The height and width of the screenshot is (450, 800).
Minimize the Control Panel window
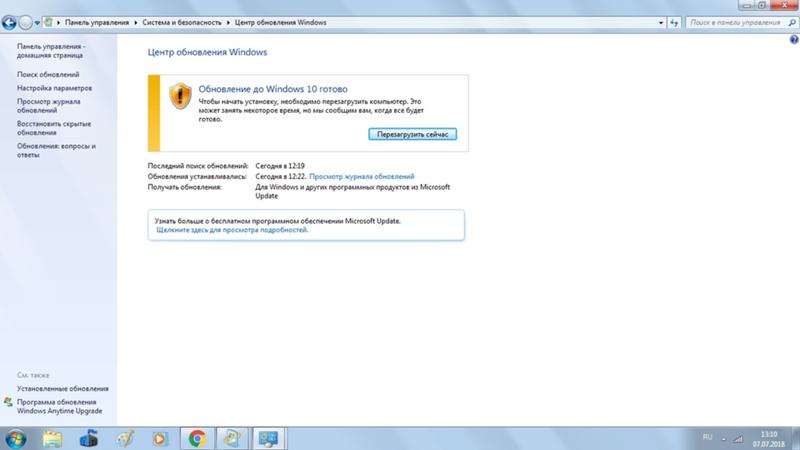(x=746, y=5)
